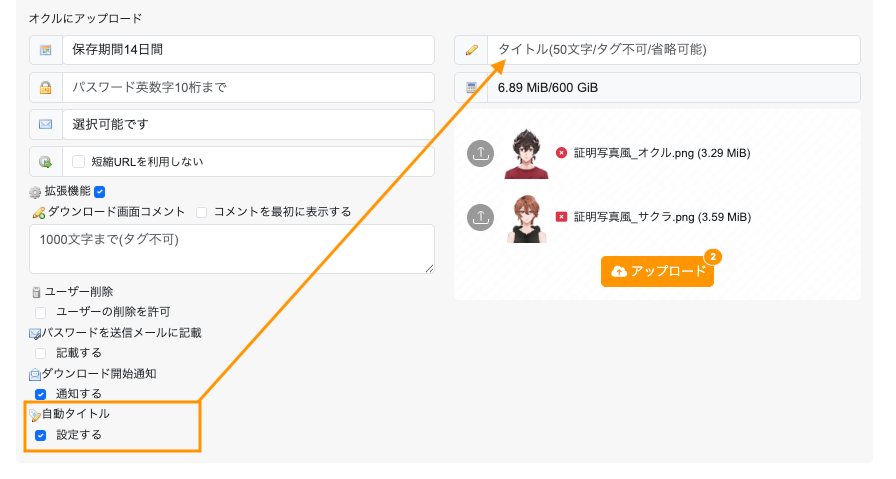
Task: Click the 自動タイトル label
Action: point(76,414)
